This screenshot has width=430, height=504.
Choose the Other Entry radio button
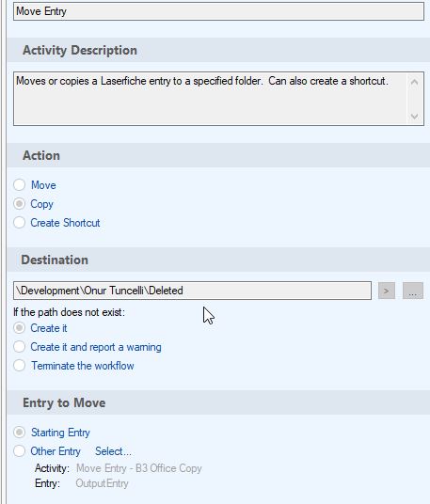(20, 451)
